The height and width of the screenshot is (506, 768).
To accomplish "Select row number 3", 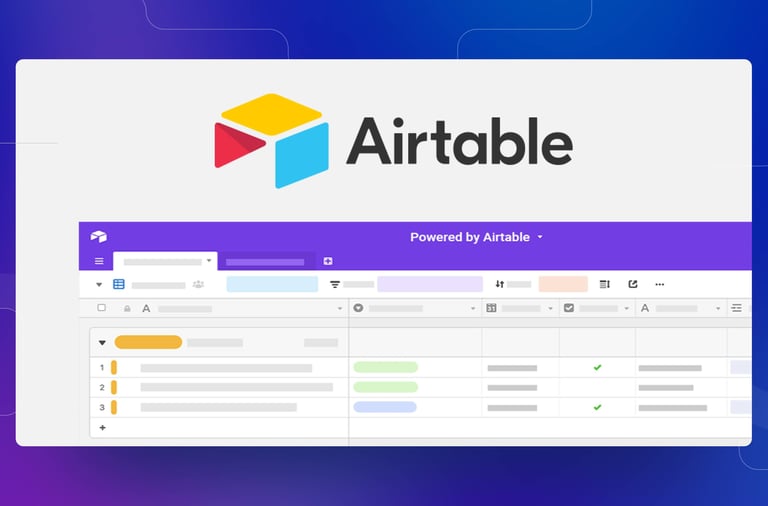I will pyautogui.click(x=102, y=407).
